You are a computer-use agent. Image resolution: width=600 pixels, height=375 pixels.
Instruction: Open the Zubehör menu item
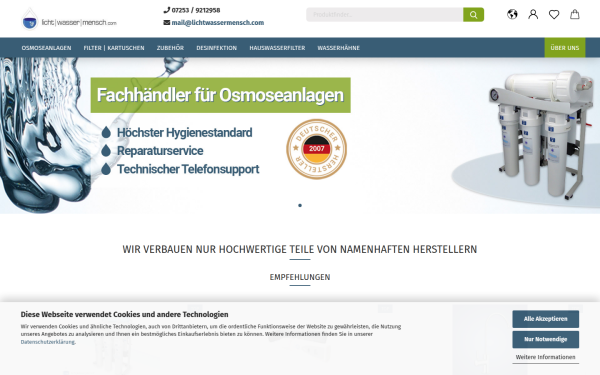tap(170, 48)
